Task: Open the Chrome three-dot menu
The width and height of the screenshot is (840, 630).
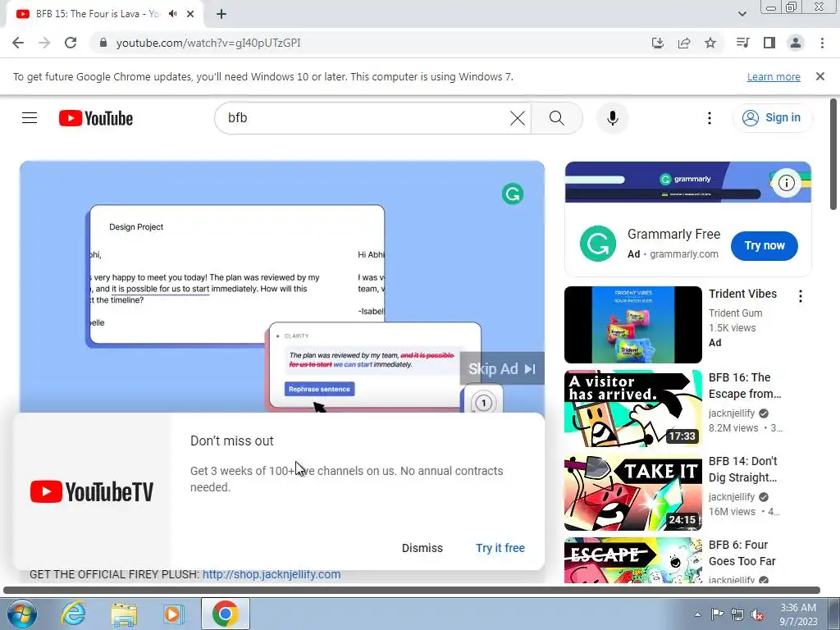Action: point(822,43)
